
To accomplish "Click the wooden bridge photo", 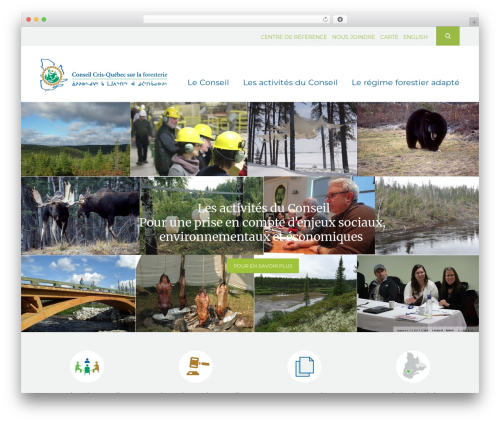I will click(x=78, y=293).
